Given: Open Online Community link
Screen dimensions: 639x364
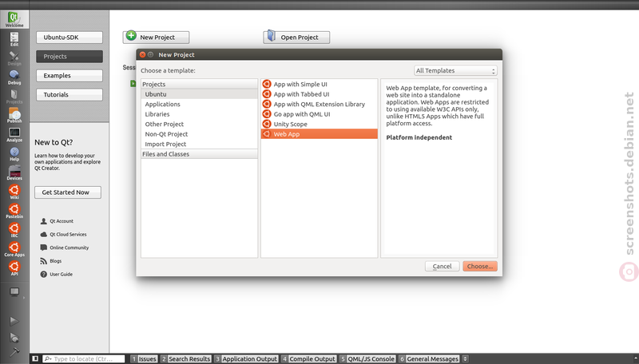Looking at the screenshot, I should click(x=69, y=247).
